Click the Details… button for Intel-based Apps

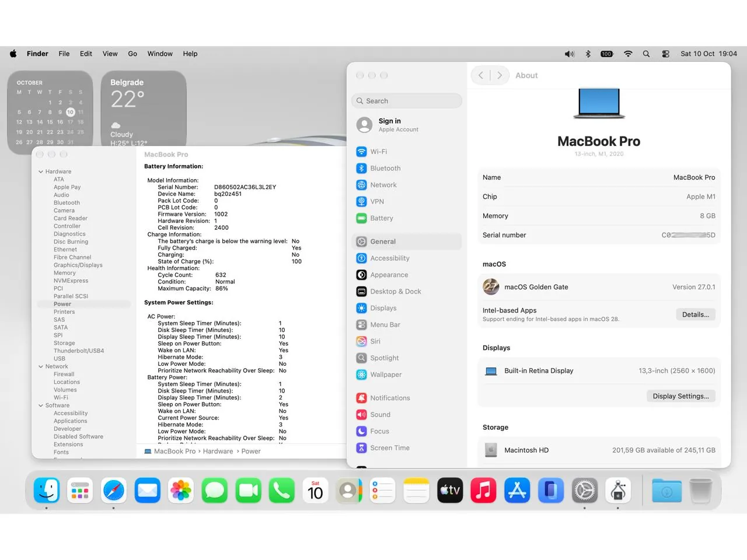pyautogui.click(x=696, y=314)
